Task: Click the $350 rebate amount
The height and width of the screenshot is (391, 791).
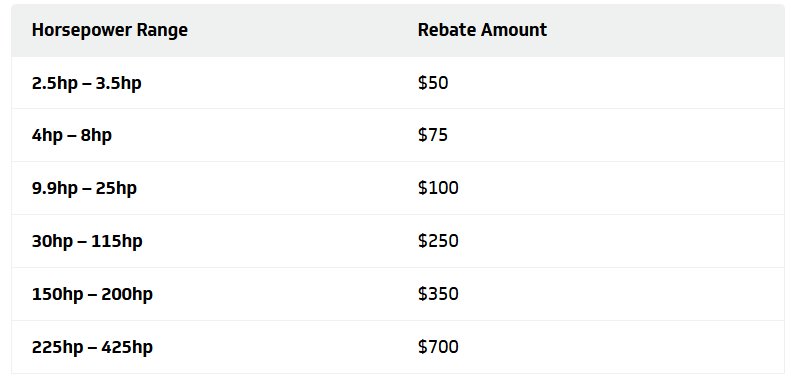Action: pyautogui.click(x=438, y=294)
